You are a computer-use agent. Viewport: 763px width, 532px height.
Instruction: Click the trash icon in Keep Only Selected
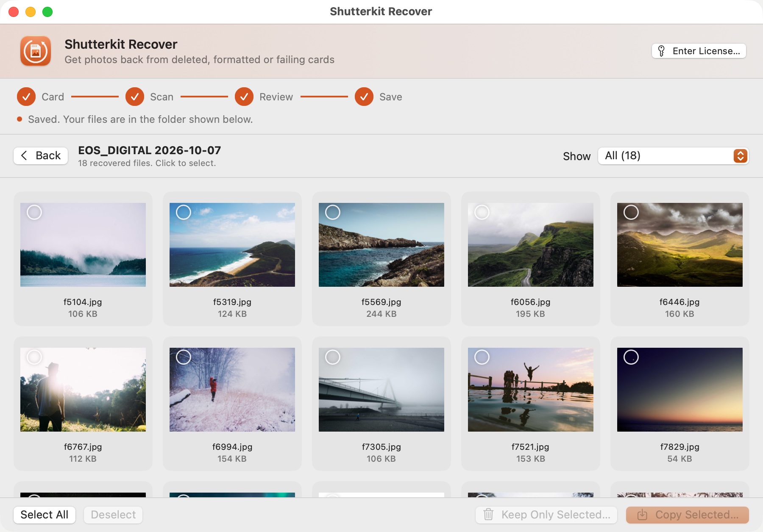click(x=488, y=515)
